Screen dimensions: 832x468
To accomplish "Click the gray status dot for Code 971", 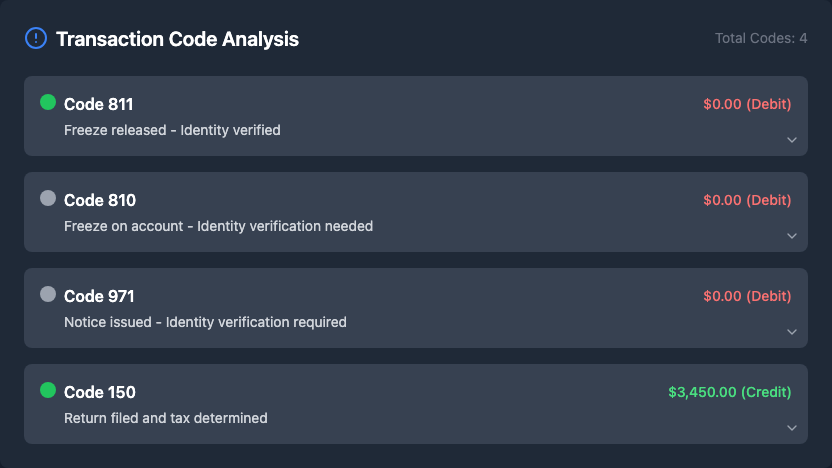I will (48, 294).
